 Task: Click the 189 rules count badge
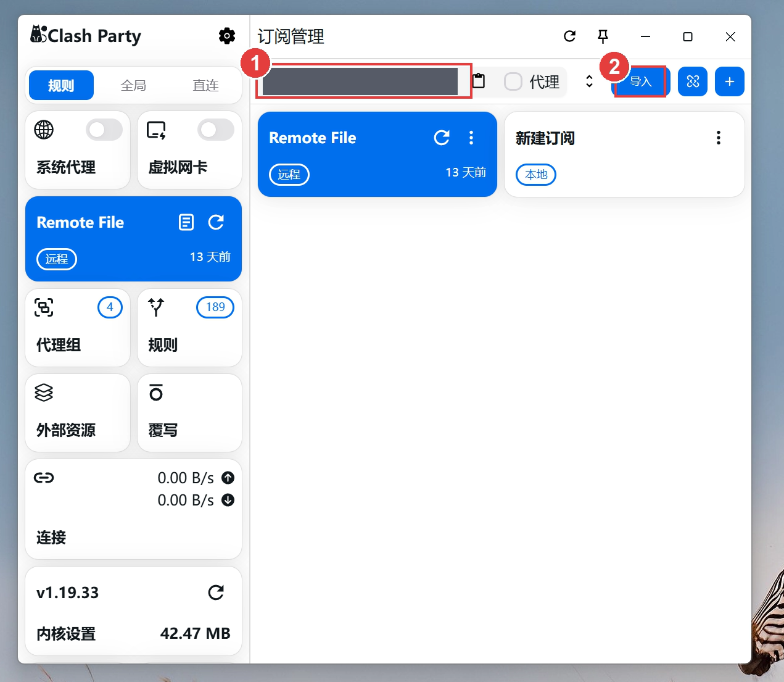click(x=215, y=307)
